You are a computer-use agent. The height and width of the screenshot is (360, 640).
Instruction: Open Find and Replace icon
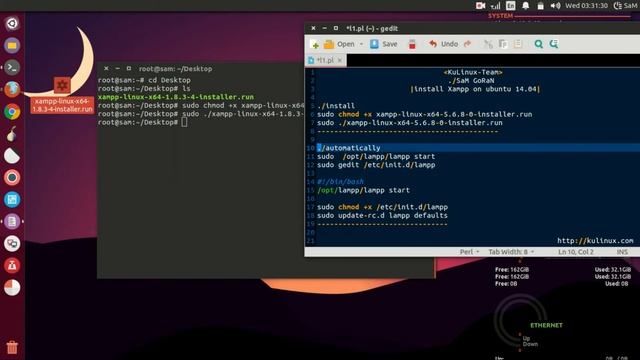click(x=554, y=44)
